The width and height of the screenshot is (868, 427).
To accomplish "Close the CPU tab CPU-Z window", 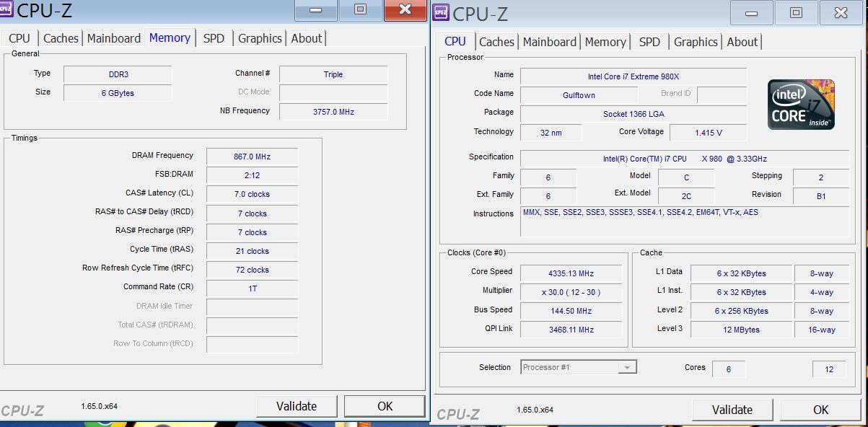I will click(x=841, y=13).
